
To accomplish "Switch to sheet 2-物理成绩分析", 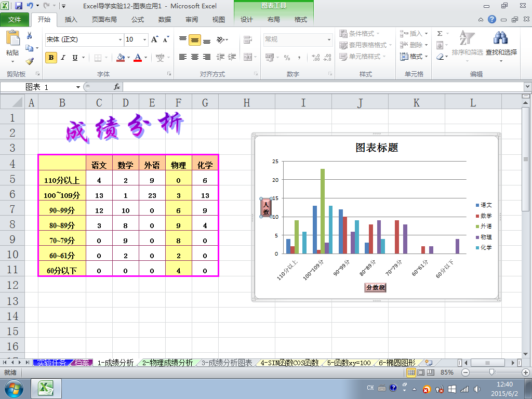I will coord(167,363).
